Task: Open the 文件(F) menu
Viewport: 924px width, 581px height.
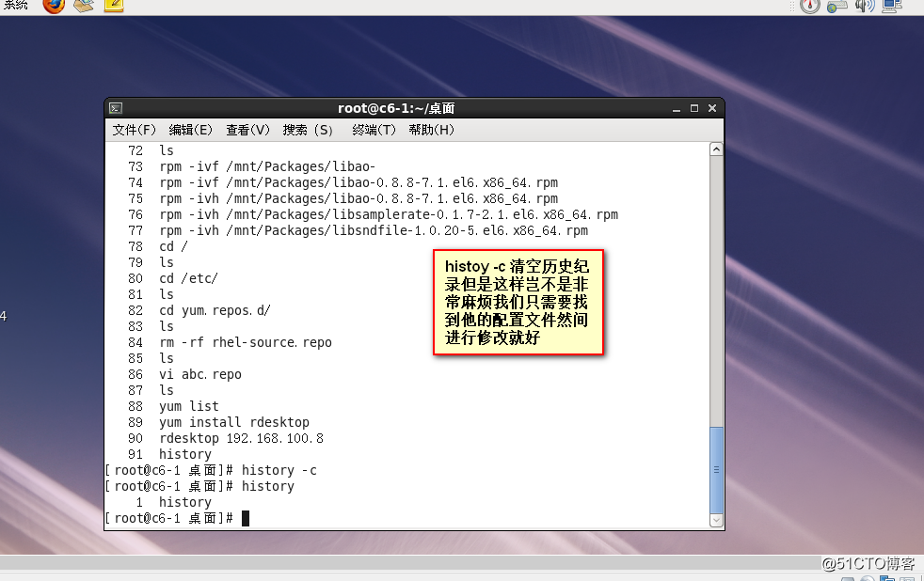Action: [135, 130]
